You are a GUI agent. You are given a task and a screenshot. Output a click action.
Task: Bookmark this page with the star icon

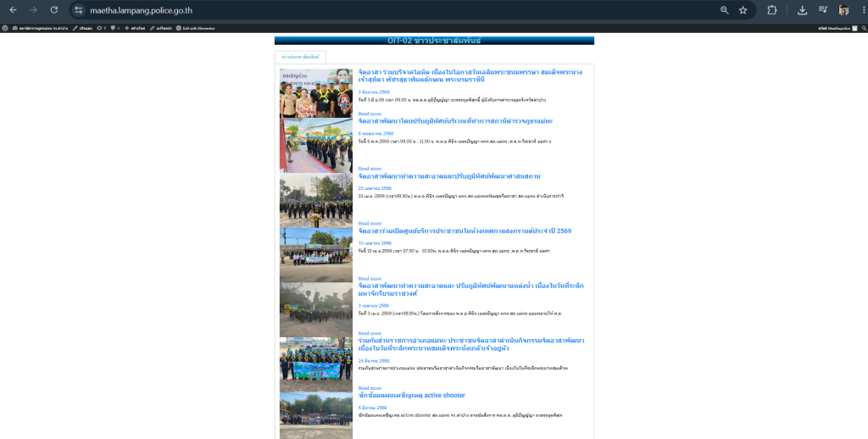[743, 10]
